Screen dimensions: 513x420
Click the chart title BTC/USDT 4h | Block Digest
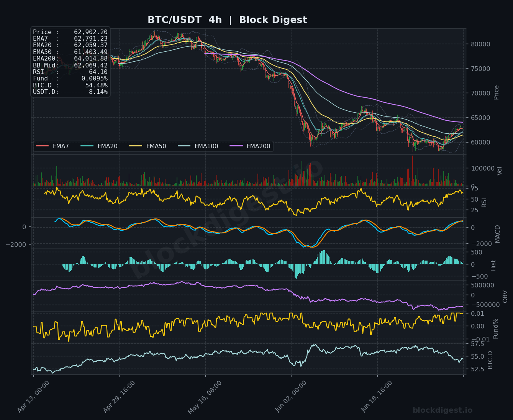227,20
